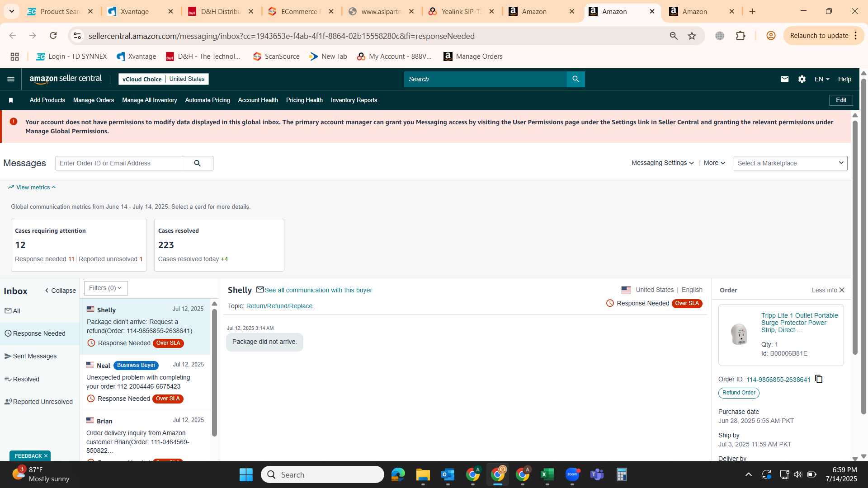
Task: Show hidden icons in system tray
Action: tap(749, 474)
